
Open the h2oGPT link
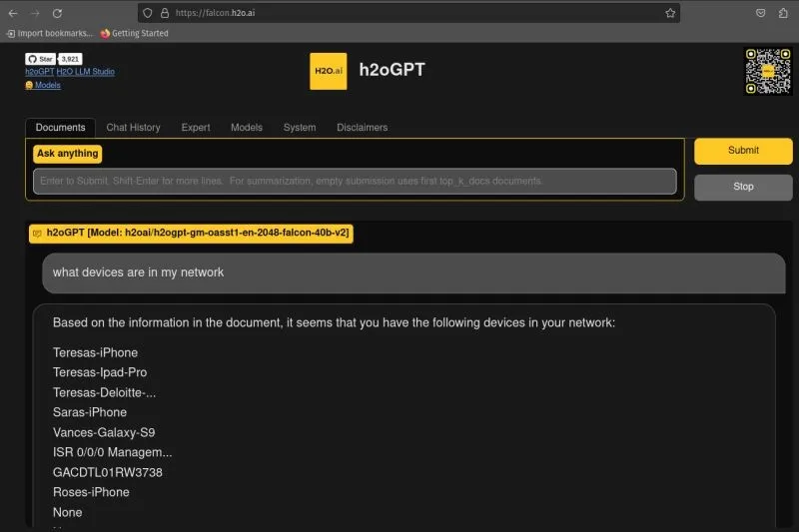(x=40, y=71)
